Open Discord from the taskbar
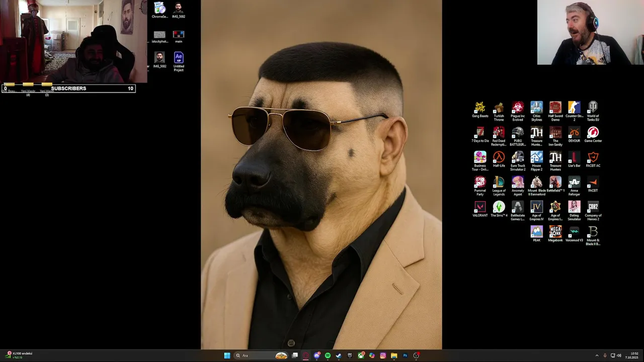 [317, 355]
